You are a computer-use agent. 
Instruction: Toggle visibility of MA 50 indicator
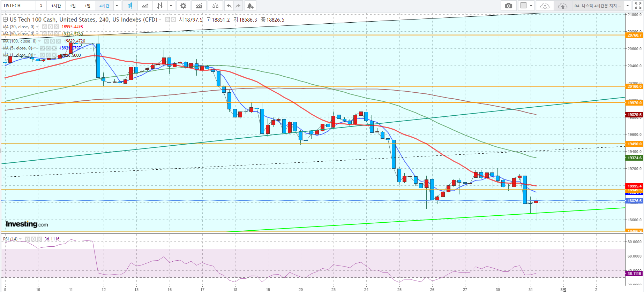(45, 34)
